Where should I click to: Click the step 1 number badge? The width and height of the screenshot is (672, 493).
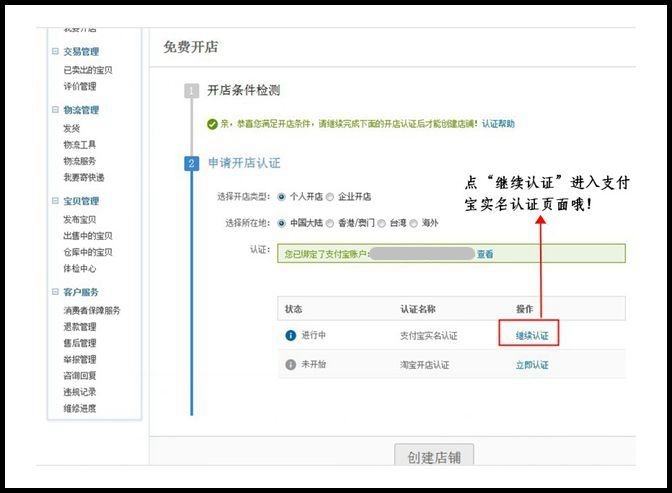click(x=192, y=91)
